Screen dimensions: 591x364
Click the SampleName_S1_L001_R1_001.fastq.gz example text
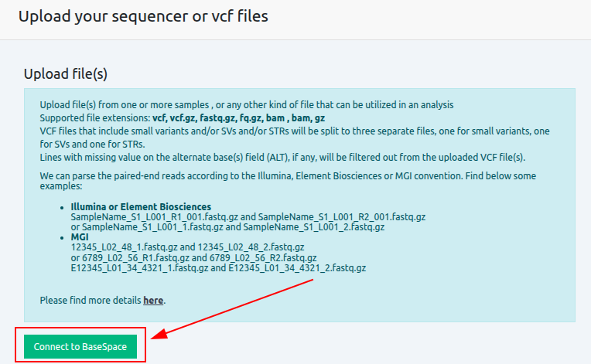click(x=162, y=217)
